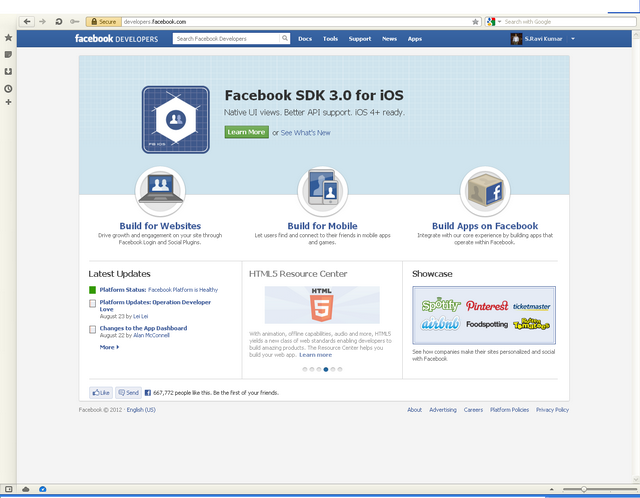The width and height of the screenshot is (640, 498).
Task: Focus the Search Facebook Developers box
Action: [226, 39]
